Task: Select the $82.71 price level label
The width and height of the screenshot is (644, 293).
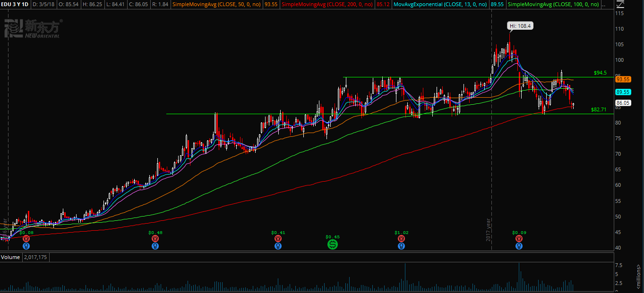Action: [x=599, y=109]
